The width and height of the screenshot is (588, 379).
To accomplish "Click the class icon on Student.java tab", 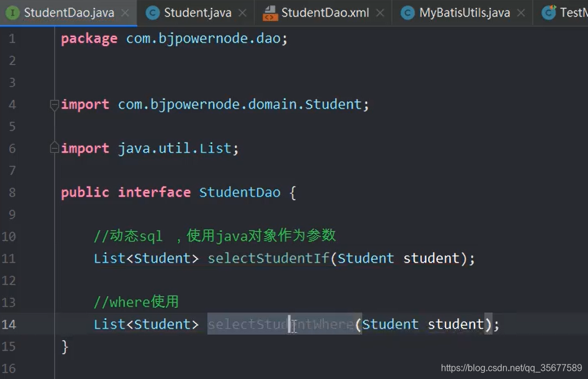I will pos(152,12).
